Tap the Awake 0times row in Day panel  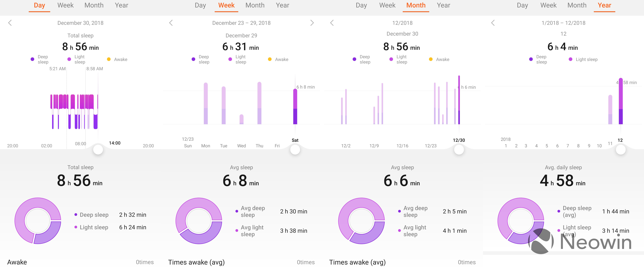(80, 262)
